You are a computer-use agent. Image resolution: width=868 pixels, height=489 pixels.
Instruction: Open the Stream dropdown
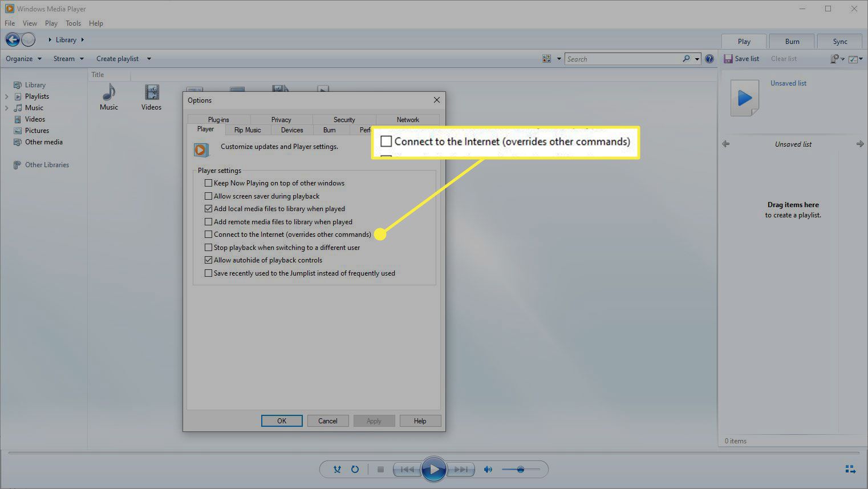tap(68, 59)
